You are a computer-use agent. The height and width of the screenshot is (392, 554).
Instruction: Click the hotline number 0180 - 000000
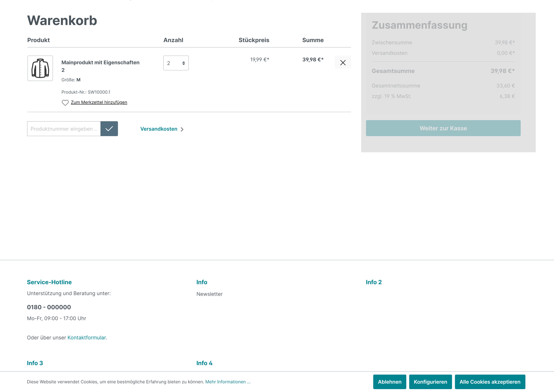coord(49,307)
